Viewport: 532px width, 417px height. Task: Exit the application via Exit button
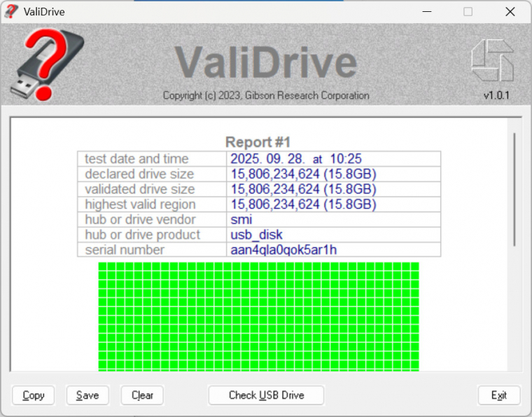[498, 395]
